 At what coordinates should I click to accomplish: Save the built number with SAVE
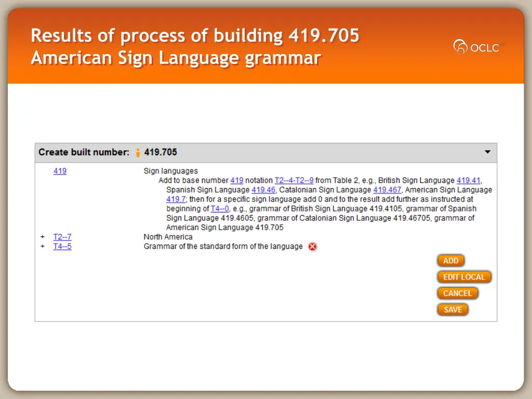(x=453, y=310)
